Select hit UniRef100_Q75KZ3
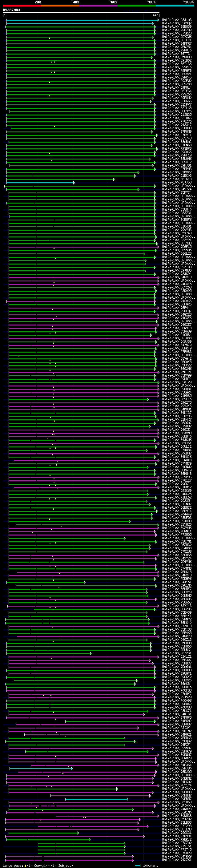 pyautogui.click(x=177, y=34)
